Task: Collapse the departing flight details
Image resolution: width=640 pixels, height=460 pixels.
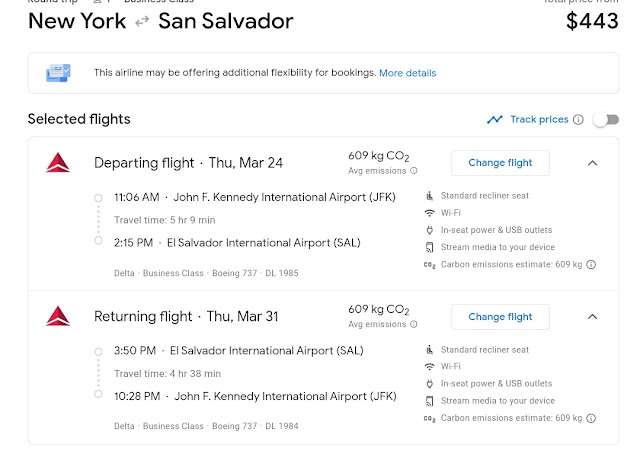Action: [x=592, y=163]
